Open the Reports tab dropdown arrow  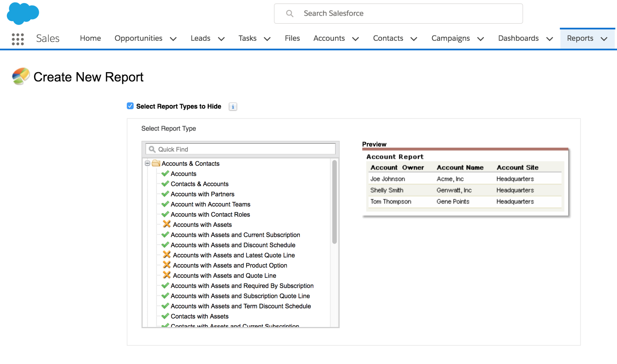(x=604, y=39)
